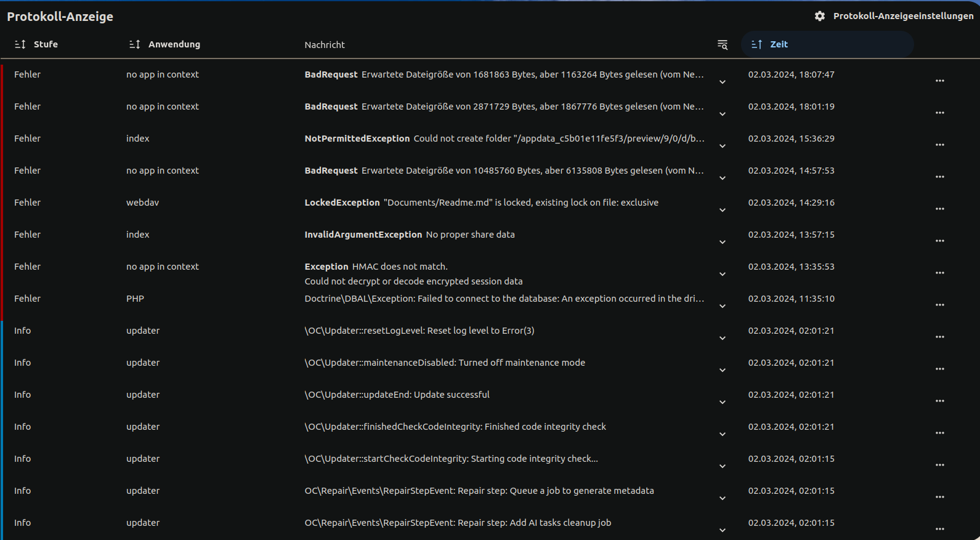Open actions menu for 13:57:15 entry
The width and height of the screenshot is (980, 540).
coord(940,241)
